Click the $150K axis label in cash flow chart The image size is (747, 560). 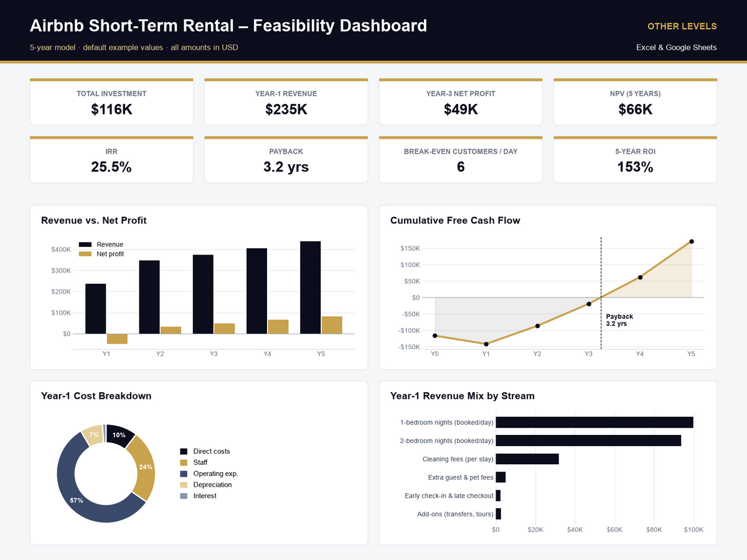(x=410, y=249)
